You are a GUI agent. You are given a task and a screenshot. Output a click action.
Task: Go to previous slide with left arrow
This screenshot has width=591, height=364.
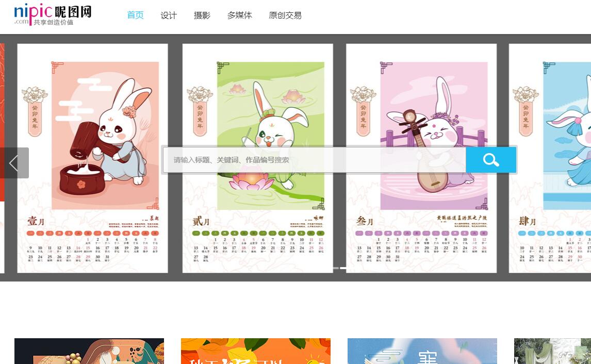pos(14,163)
